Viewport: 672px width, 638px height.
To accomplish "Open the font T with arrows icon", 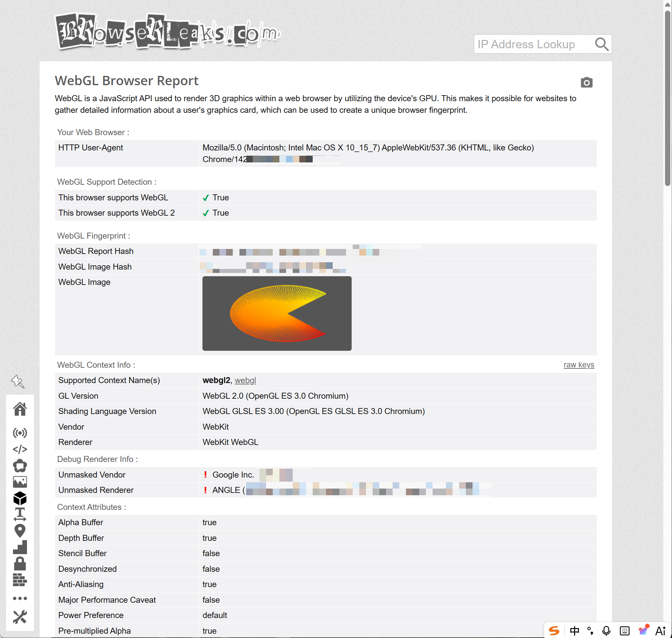I will 20,514.
